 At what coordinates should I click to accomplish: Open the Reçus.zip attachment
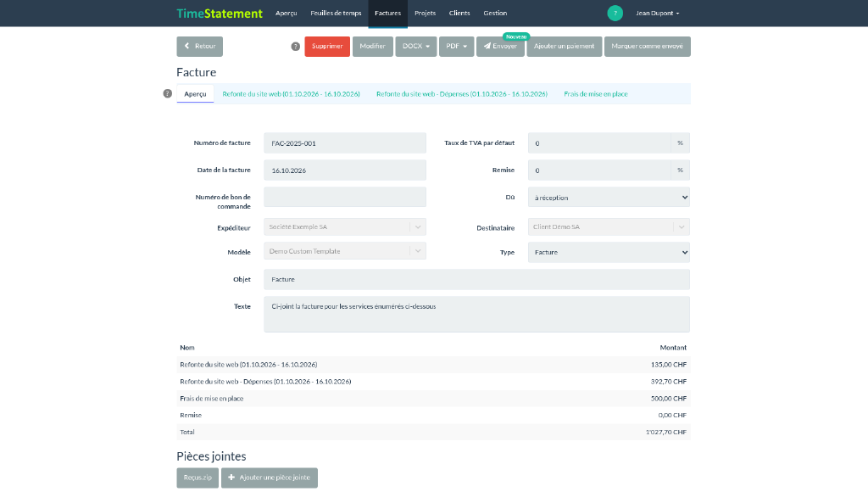198,478
